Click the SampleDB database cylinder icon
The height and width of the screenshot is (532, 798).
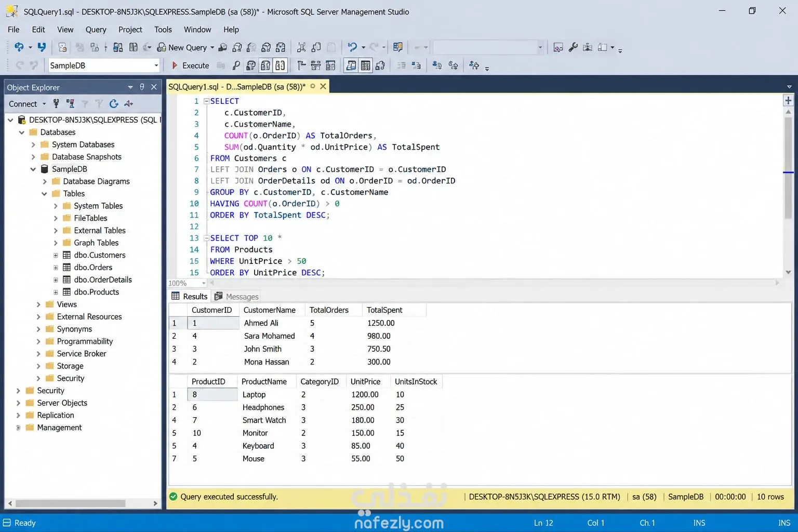point(45,169)
